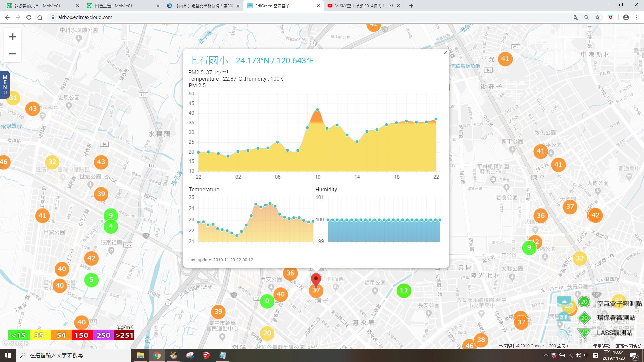Image resolution: width=644 pixels, height=362 pixels.
Task: Open 使用條款 terms link
Action: [x=601, y=346]
